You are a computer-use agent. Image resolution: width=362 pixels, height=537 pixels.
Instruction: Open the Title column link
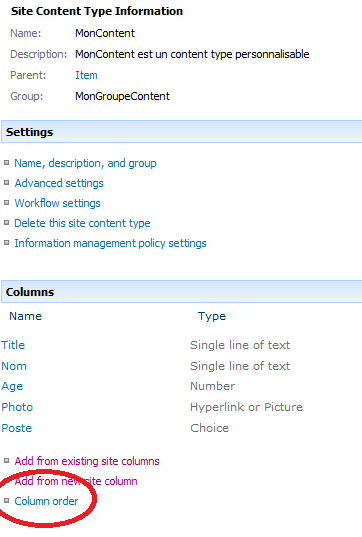coord(13,345)
